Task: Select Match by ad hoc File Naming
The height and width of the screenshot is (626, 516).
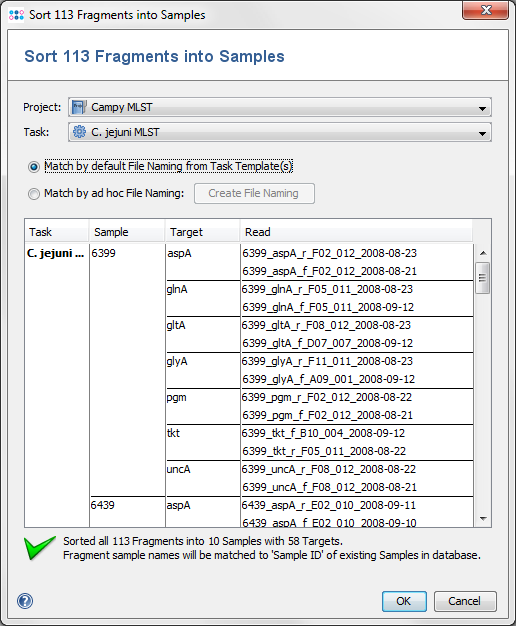Action: 34,194
